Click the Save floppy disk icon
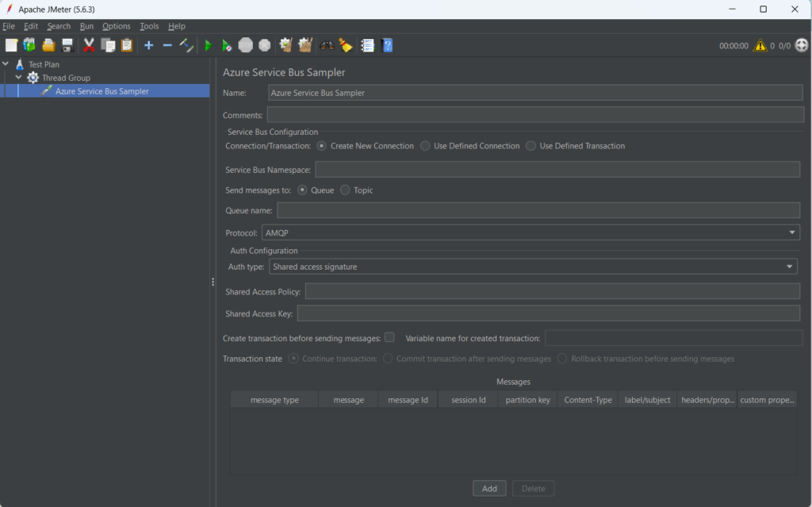The width and height of the screenshot is (812, 507). point(67,46)
